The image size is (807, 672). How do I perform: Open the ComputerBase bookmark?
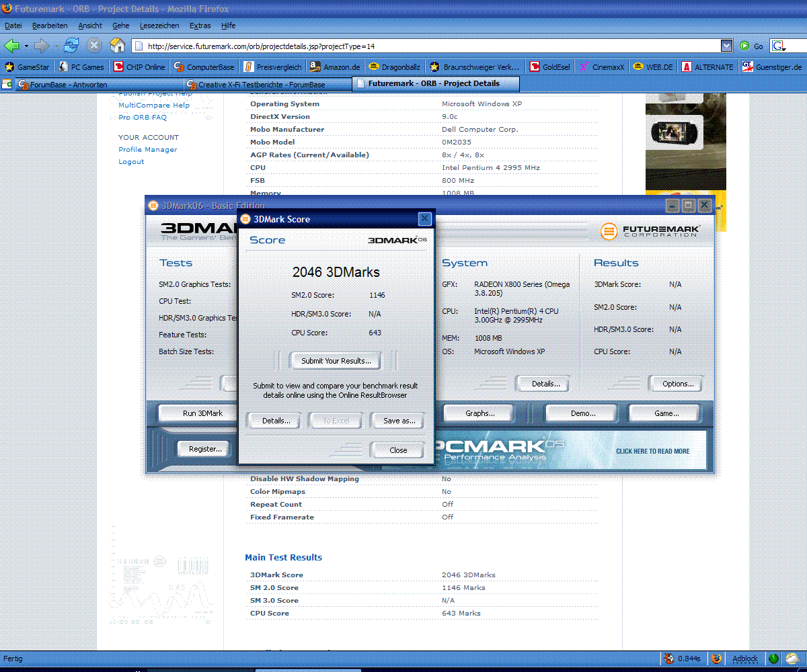pyautogui.click(x=204, y=67)
